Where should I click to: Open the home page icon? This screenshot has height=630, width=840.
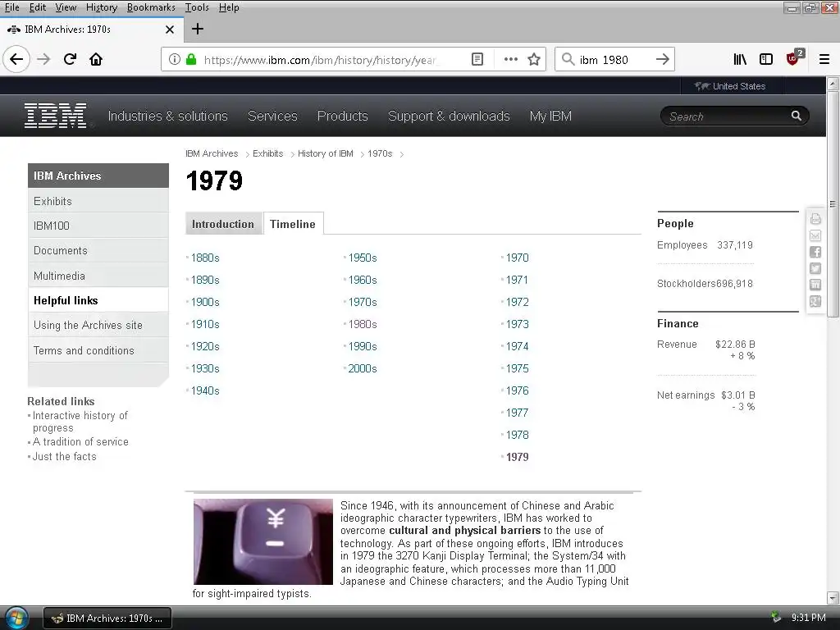(x=96, y=59)
